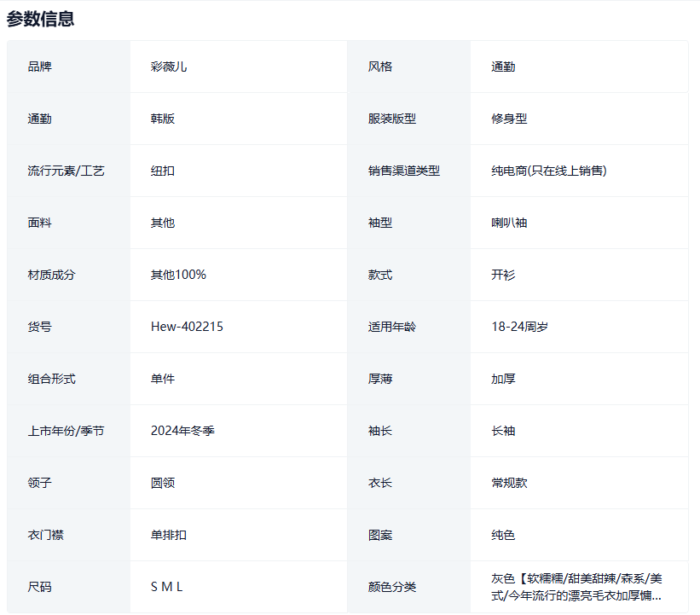The image size is (700, 615).
Task: Click the 参数信息 section heading
Action: click(x=40, y=19)
